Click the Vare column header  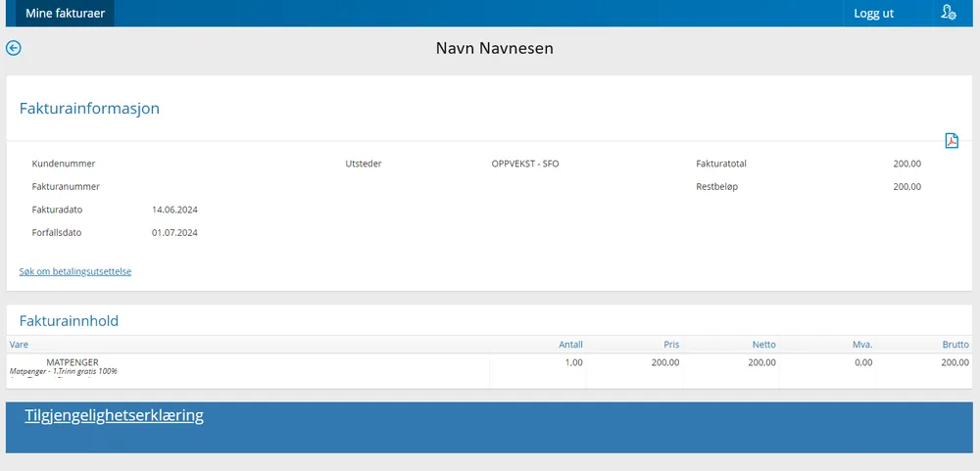pos(19,345)
